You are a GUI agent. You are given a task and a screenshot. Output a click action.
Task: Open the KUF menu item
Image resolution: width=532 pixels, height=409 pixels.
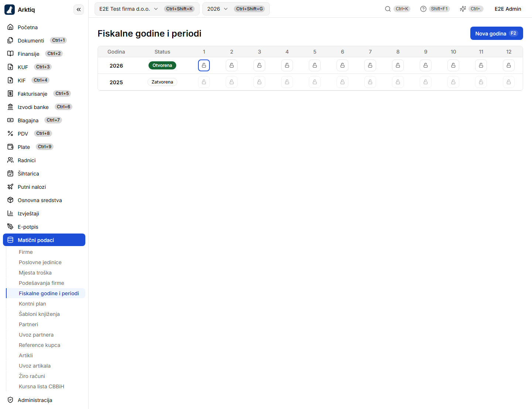pyautogui.click(x=44, y=67)
